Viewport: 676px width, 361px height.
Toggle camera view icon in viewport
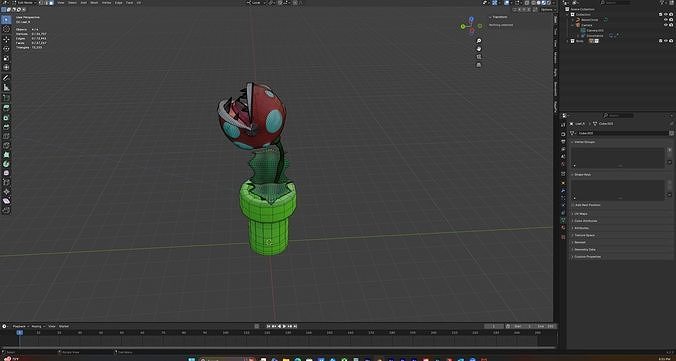[479, 57]
